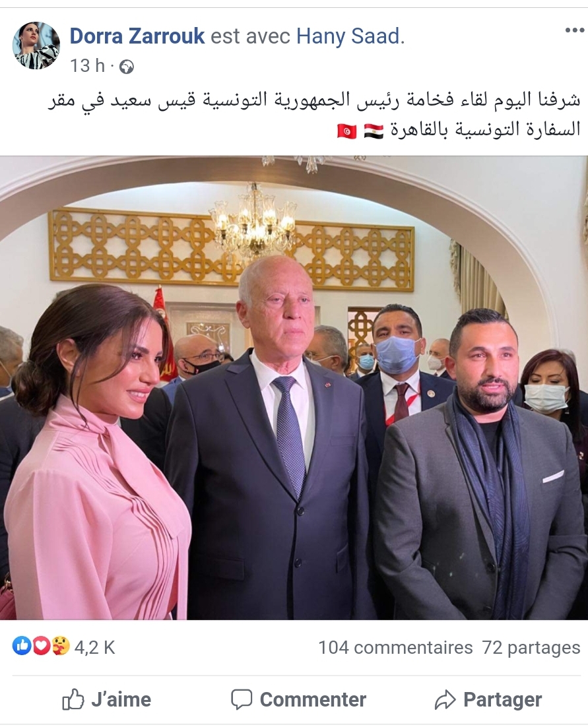Open the three-dot post options menu
This screenshot has width=588, height=727.
pos(574,30)
